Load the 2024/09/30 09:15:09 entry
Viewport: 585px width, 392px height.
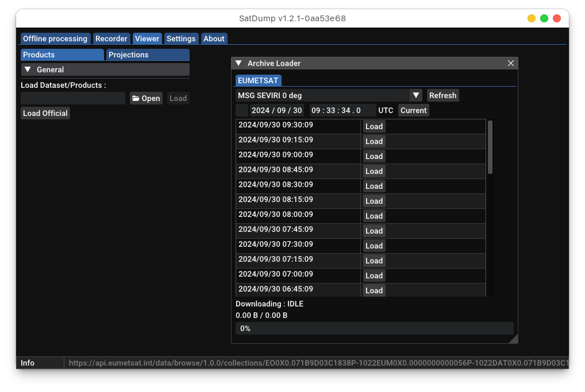[x=374, y=142]
